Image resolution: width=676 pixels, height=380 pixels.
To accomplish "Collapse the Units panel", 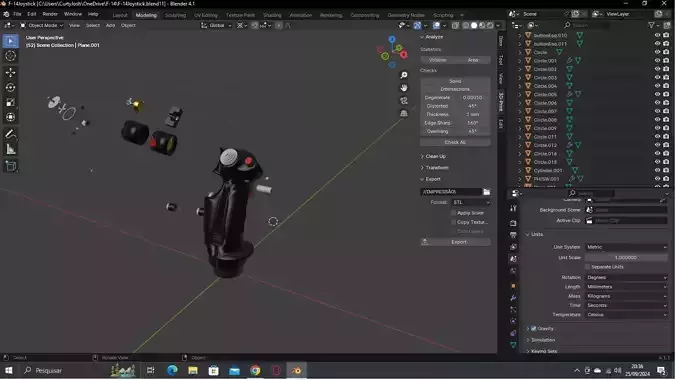I will [x=536, y=235].
